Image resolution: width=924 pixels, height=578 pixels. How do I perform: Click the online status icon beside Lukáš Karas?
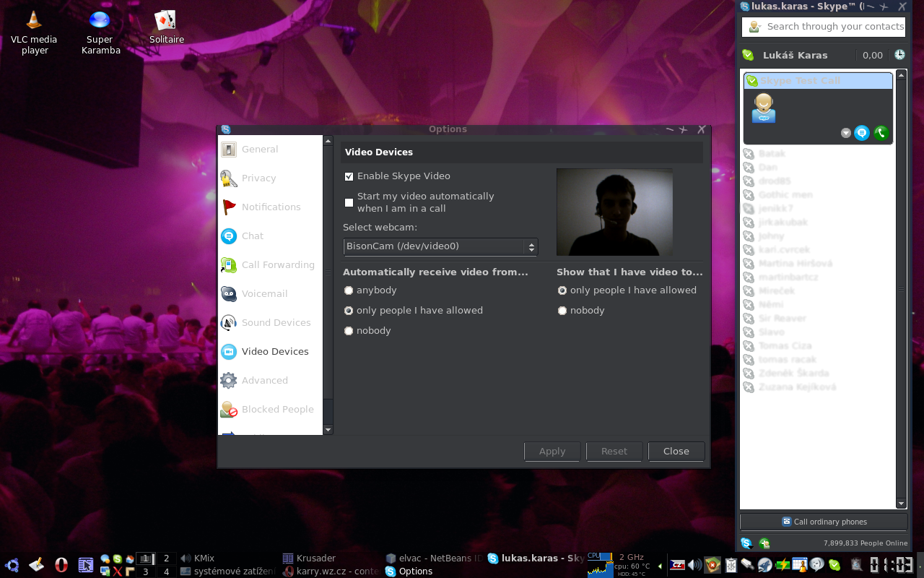pyautogui.click(x=749, y=55)
